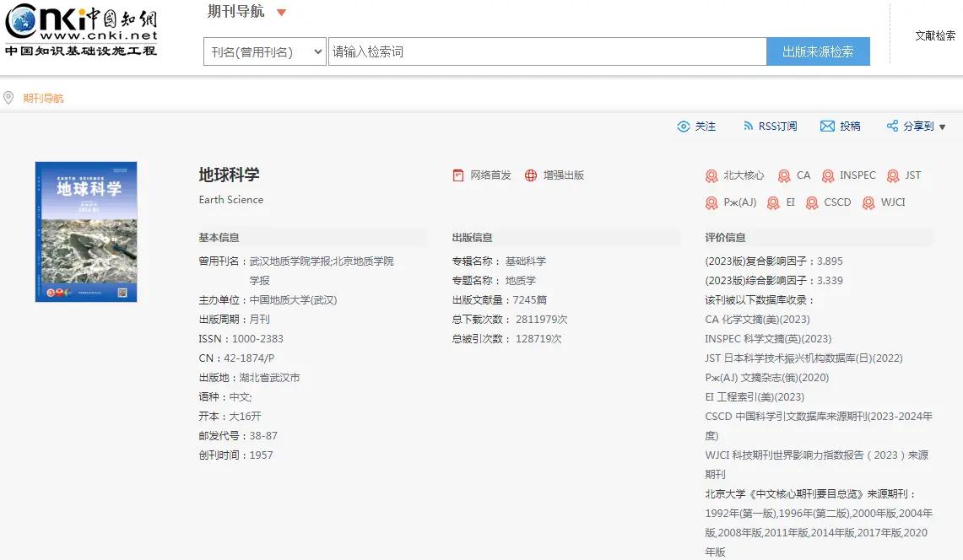The height and width of the screenshot is (560, 963).
Task: Click the medal icon next to JST
Action: coord(893,176)
